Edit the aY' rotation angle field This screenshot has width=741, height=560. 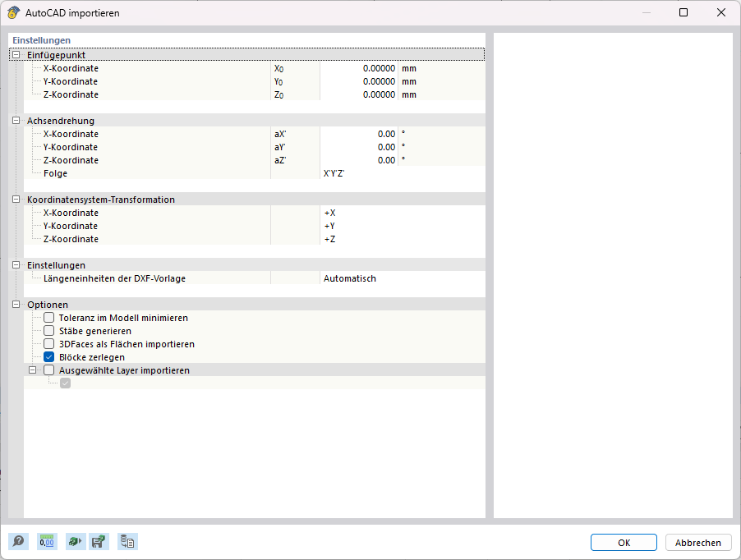click(359, 147)
